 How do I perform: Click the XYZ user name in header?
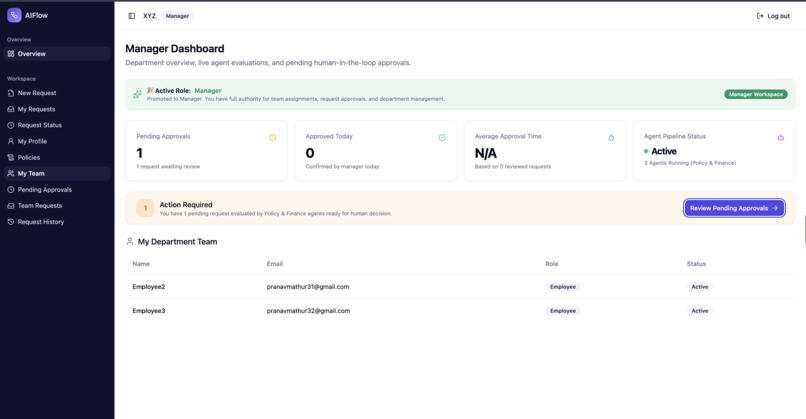(x=149, y=16)
